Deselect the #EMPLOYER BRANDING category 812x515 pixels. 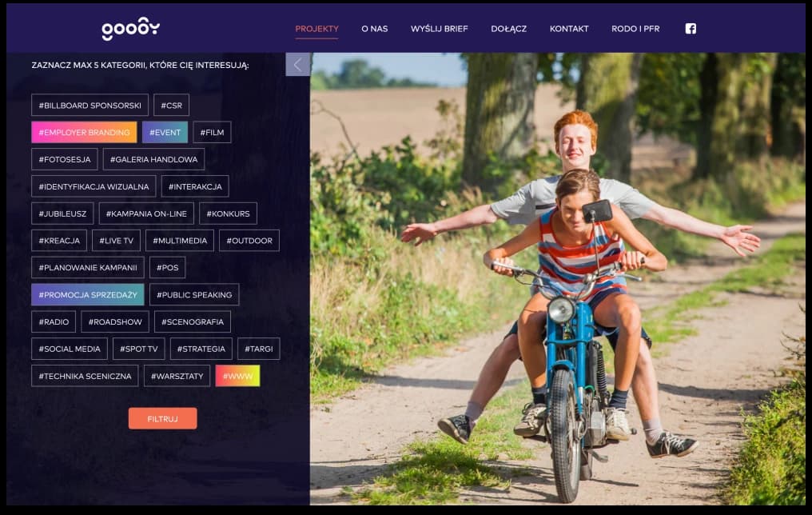point(83,132)
